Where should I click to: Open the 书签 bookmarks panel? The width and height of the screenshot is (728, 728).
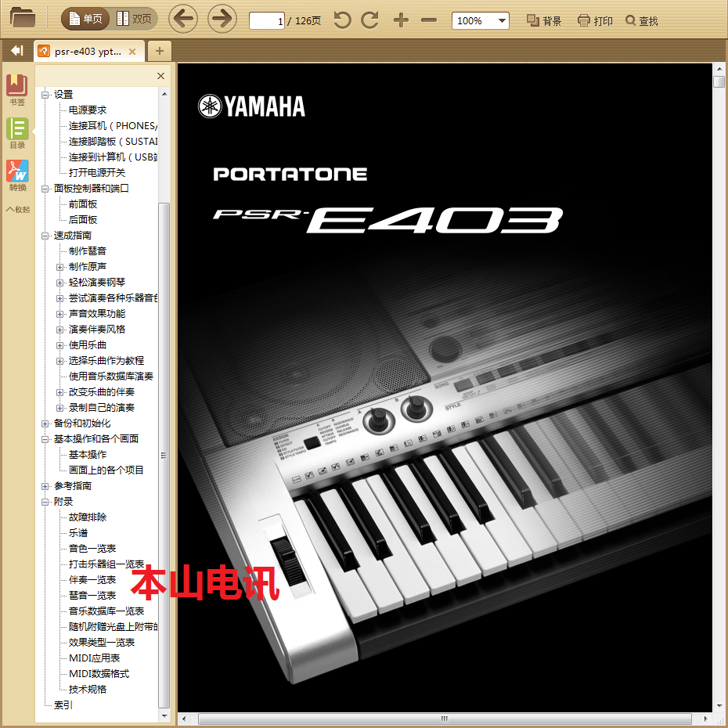pyautogui.click(x=17, y=90)
